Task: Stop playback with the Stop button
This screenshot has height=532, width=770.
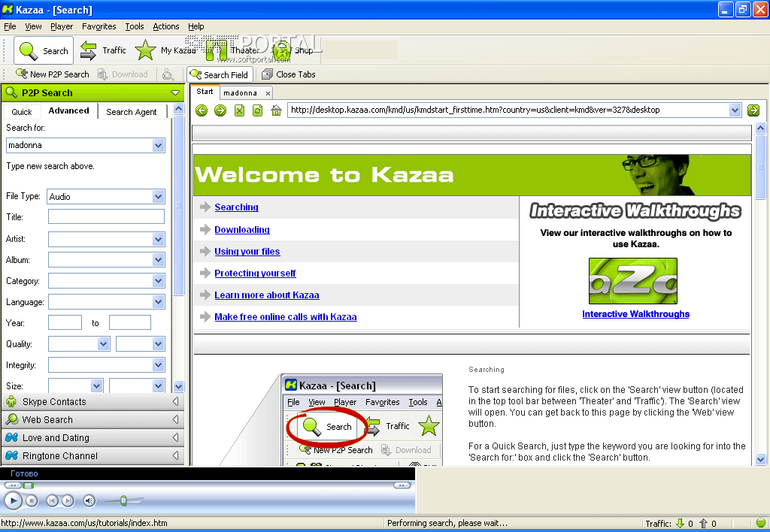Action: [32, 501]
